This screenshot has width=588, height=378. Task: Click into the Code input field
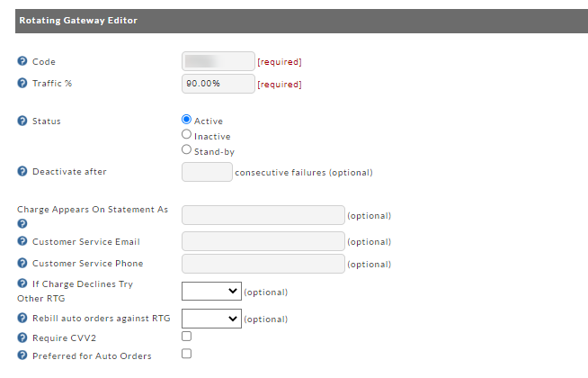(218, 61)
